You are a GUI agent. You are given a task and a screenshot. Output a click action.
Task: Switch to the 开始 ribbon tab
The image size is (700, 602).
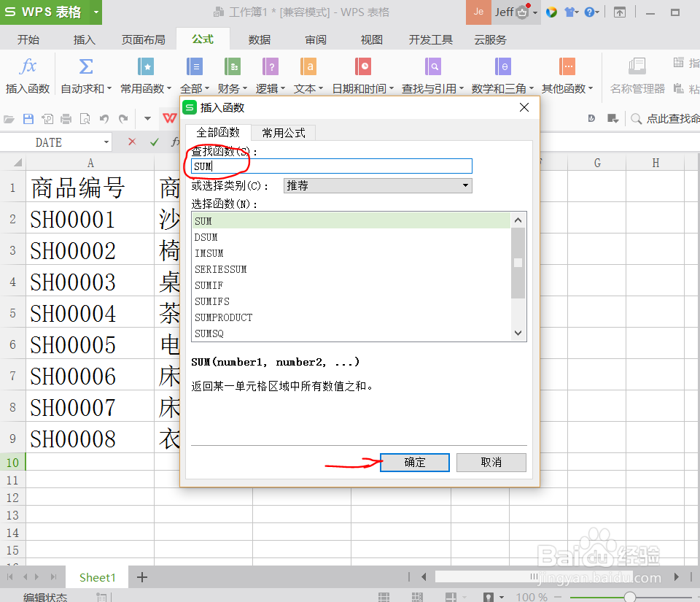[x=28, y=39]
